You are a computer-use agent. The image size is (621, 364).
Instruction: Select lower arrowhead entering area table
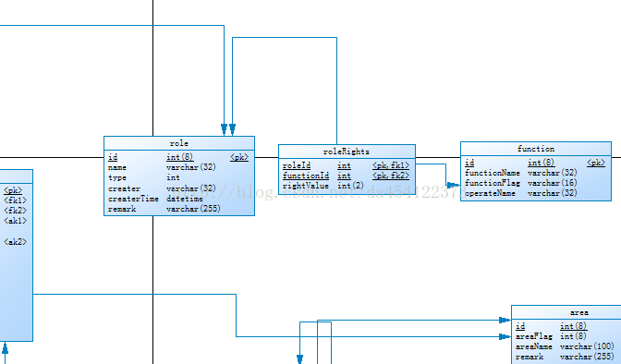(x=505, y=336)
